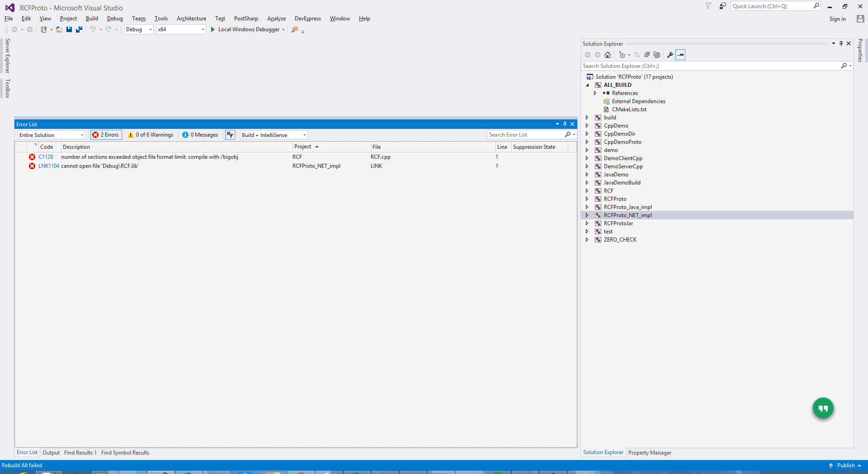Toggle auto-hide pin on Solution Explorer panel

coord(841,43)
